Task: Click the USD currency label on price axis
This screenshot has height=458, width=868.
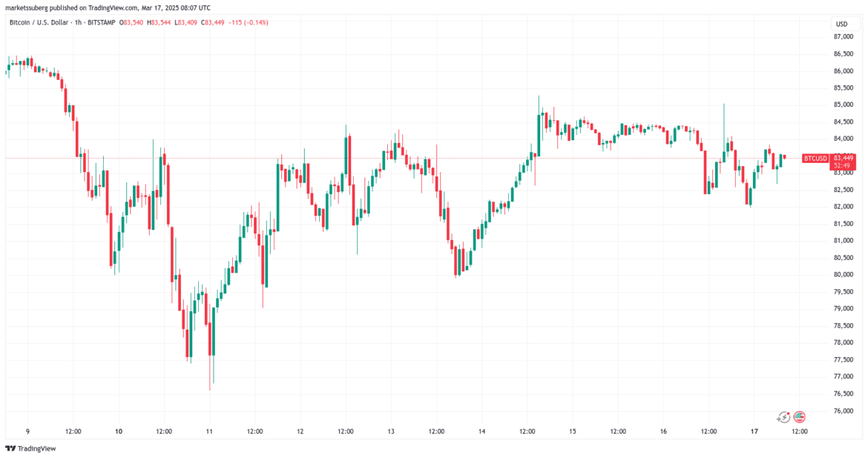Action: [841, 24]
